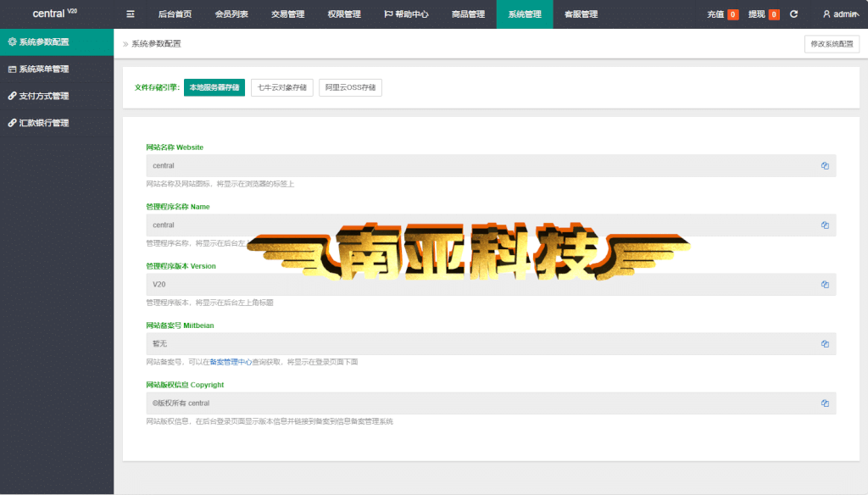Toggle the sidebar with the hamburger icon

tap(130, 14)
